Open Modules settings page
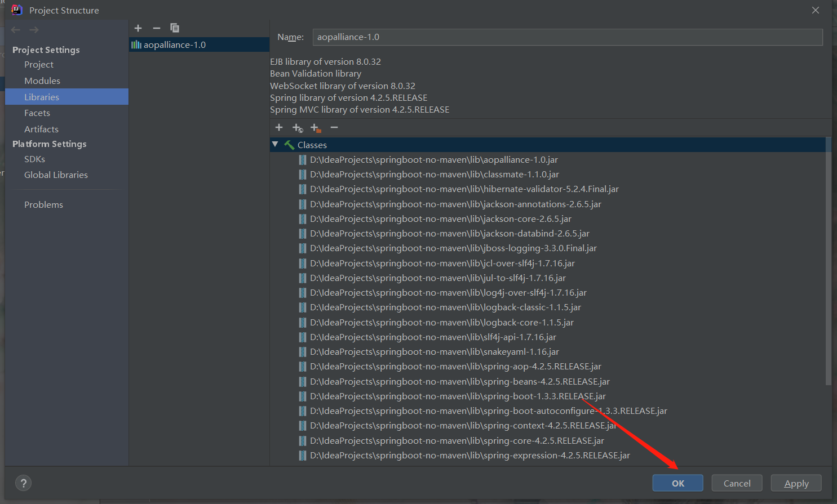The width and height of the screenshot is (837, 504). click(x=42, y=81)
